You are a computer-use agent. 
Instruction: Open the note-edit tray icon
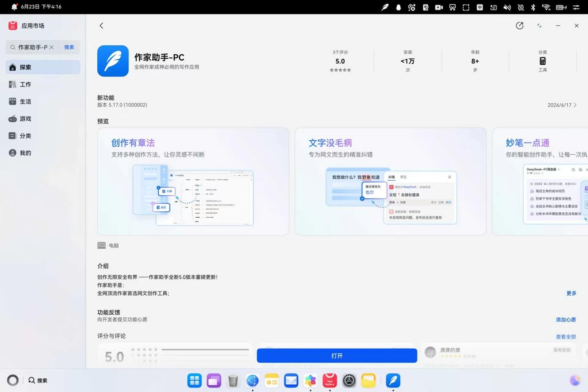(426, 7)
